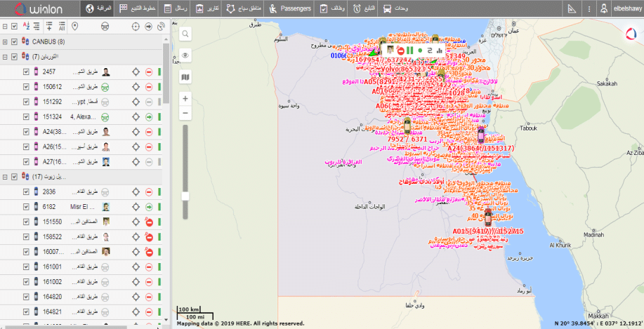Toggle the checkbox for unit 6182

pos(26,207)
